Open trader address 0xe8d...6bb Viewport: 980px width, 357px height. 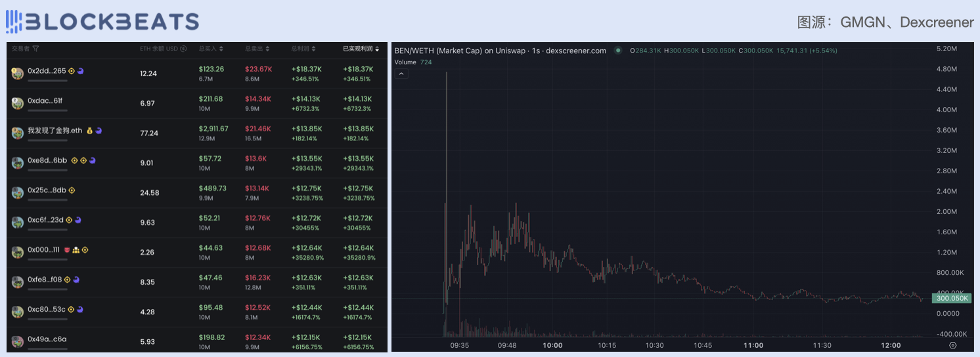(x=47, y=160)
